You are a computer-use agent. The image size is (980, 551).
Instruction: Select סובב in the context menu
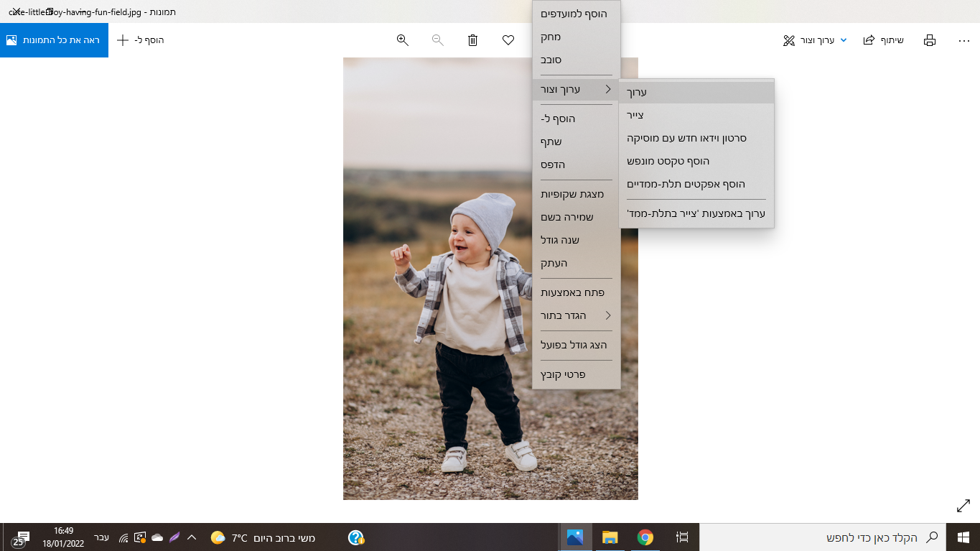577,60
